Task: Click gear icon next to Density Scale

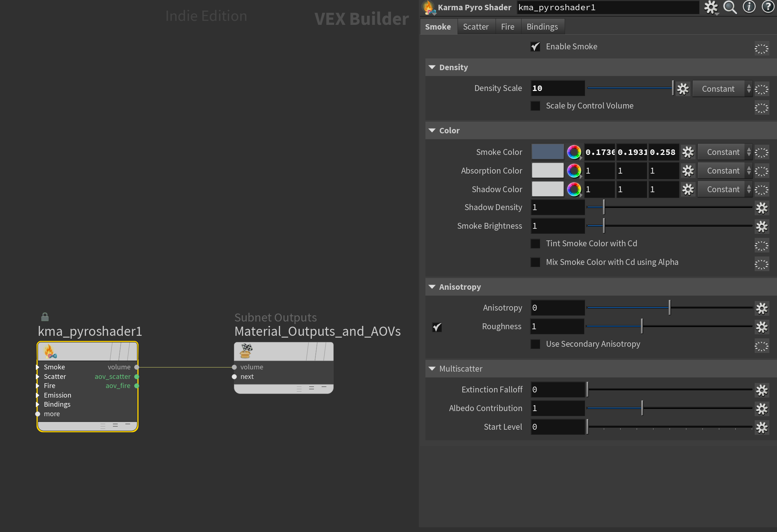Action: coord(683,89)
